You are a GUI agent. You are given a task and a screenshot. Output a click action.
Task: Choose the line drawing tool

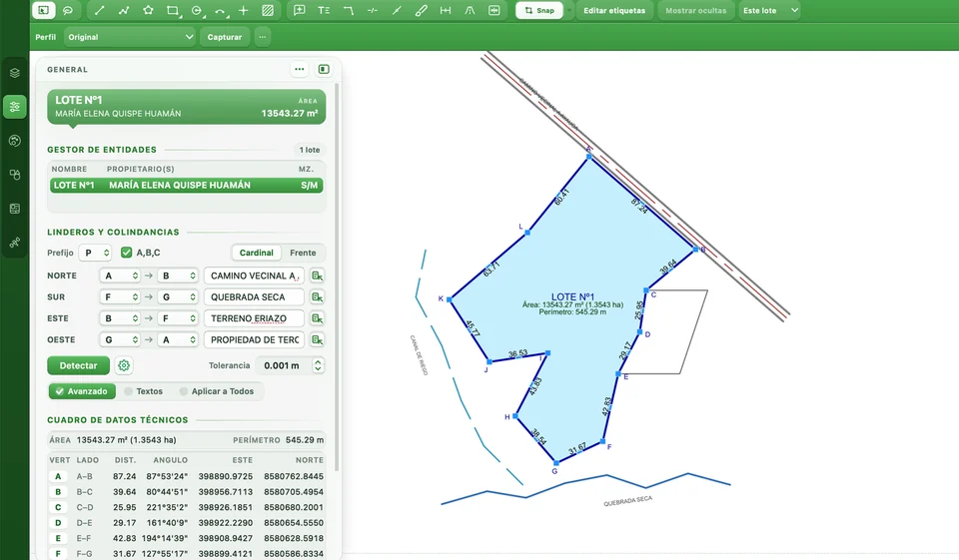point(100,10)
